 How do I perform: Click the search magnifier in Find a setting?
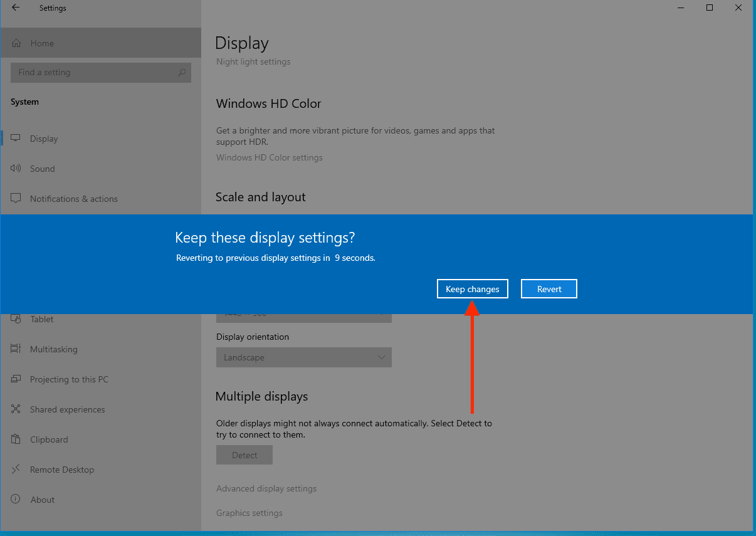181,73
